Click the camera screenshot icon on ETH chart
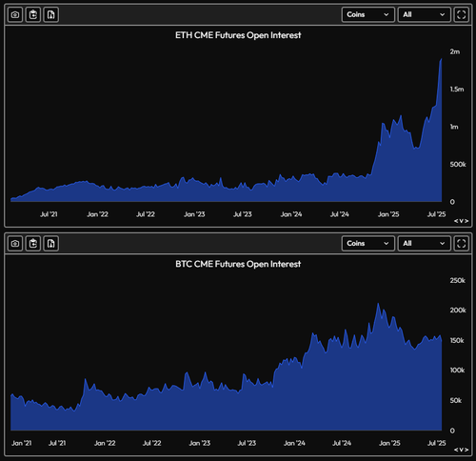Screen dimensions: 476x461 (x=15, y=14)
